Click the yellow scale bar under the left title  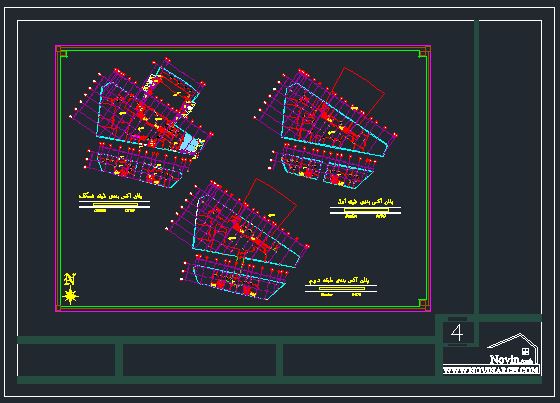(x=115, y=205)
